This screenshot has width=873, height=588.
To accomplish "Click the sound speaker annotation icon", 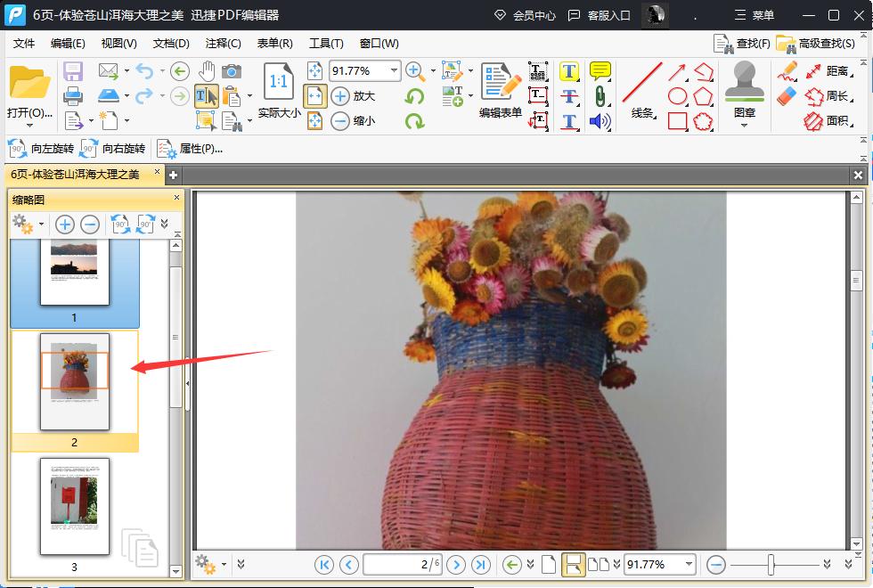I will (x=600, y=121).
